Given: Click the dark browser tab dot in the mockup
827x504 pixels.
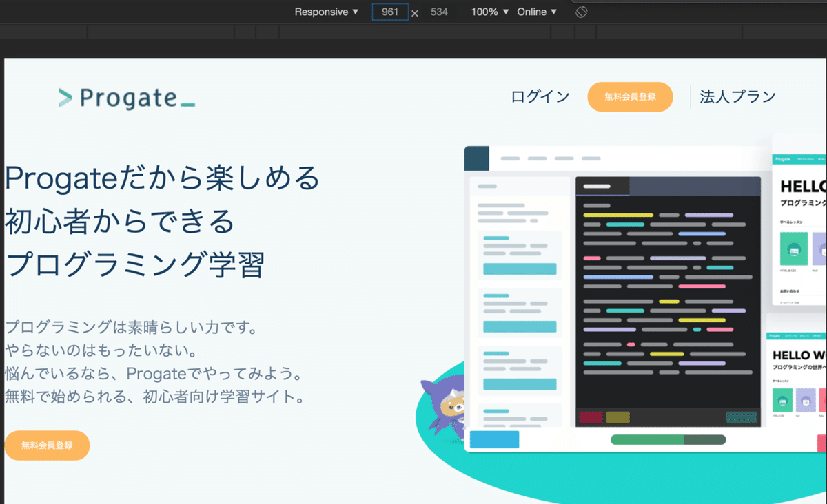Looking at the screenshot, I should coord(476,158).
